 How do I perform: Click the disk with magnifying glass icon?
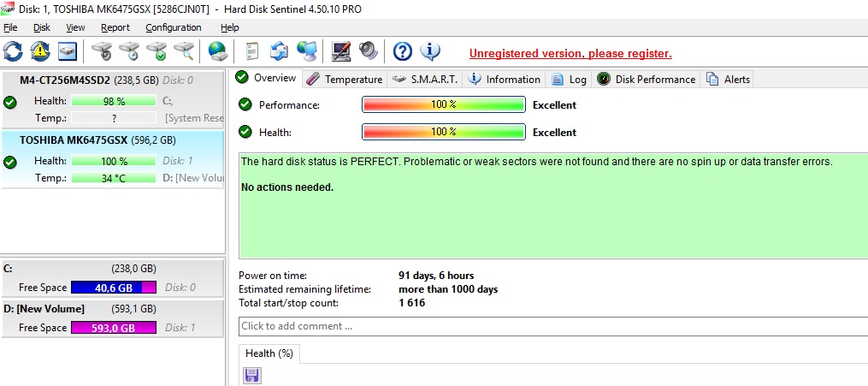point(185,51)
